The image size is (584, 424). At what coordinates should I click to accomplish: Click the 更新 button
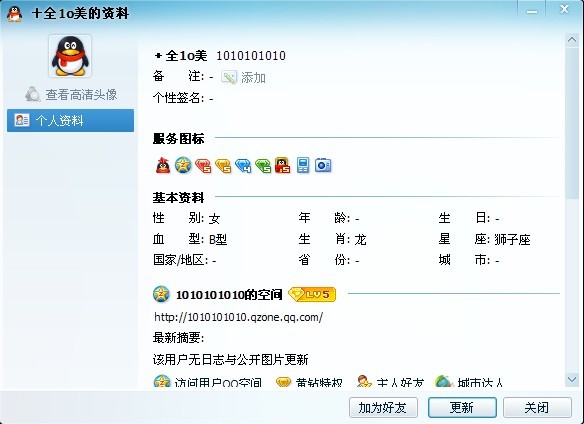462,408
